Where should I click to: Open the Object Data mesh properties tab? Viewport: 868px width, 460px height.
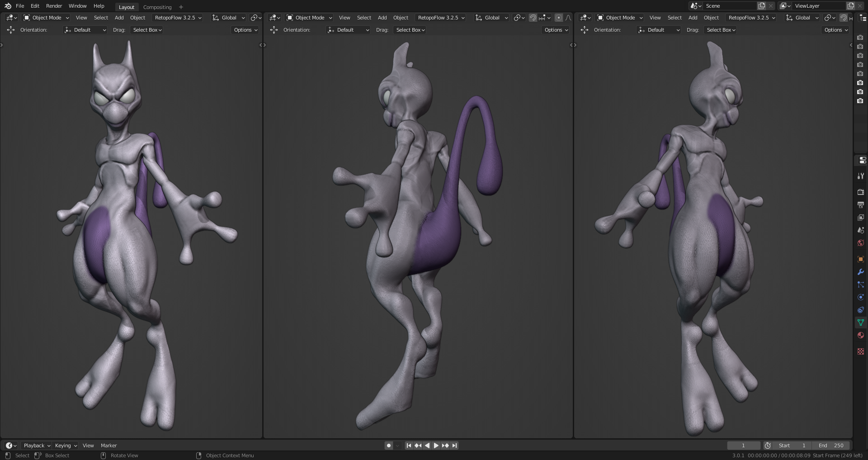point(861,322)
